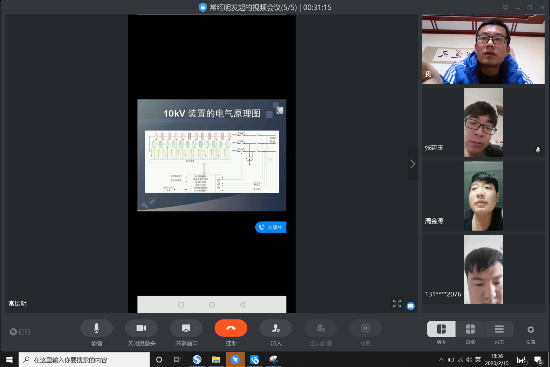
Task: Switch to grid layout view
Action: (x=470, y=329)
